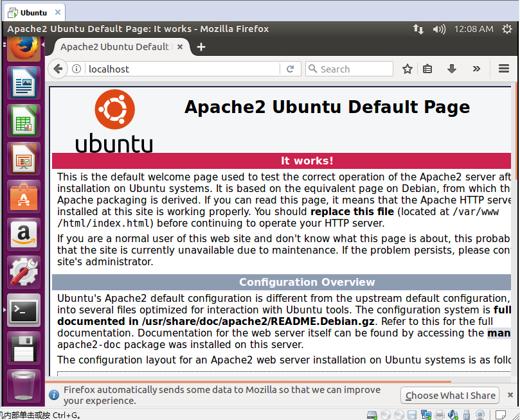
Task: Bookmark this page with the star
Action: 408,69
